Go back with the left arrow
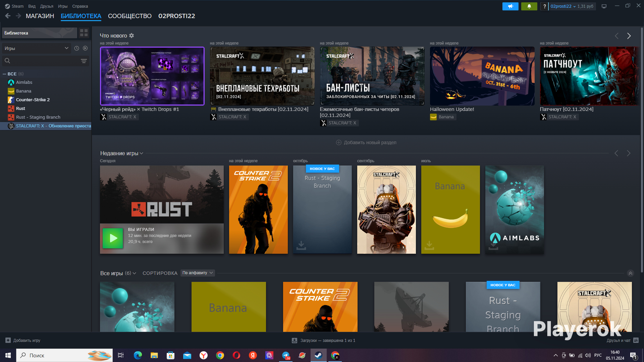The width and height of the screenshot is (644, 362). 8,16
